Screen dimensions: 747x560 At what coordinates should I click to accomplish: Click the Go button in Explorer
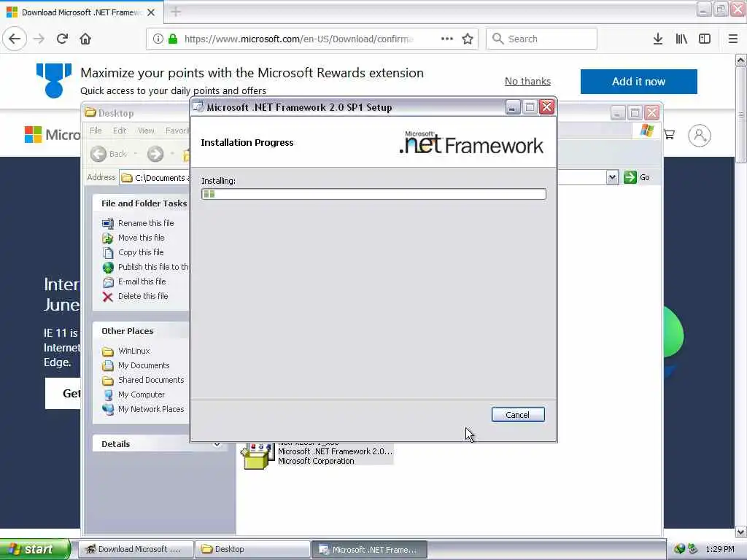coord(637,177)
